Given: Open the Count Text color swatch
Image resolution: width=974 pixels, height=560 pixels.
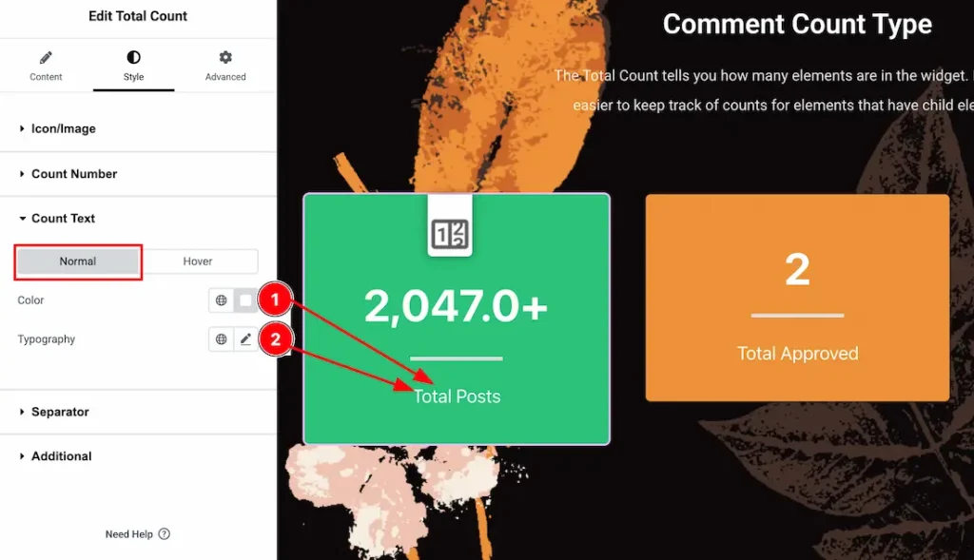Looking at the screenshot, I should click(x=245, y=300).
